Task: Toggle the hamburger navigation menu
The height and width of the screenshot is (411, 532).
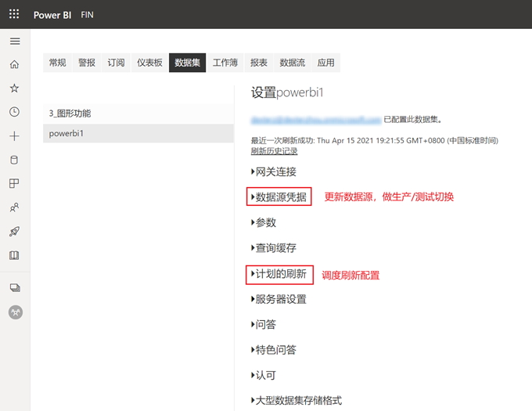Action: coord(15,41)
